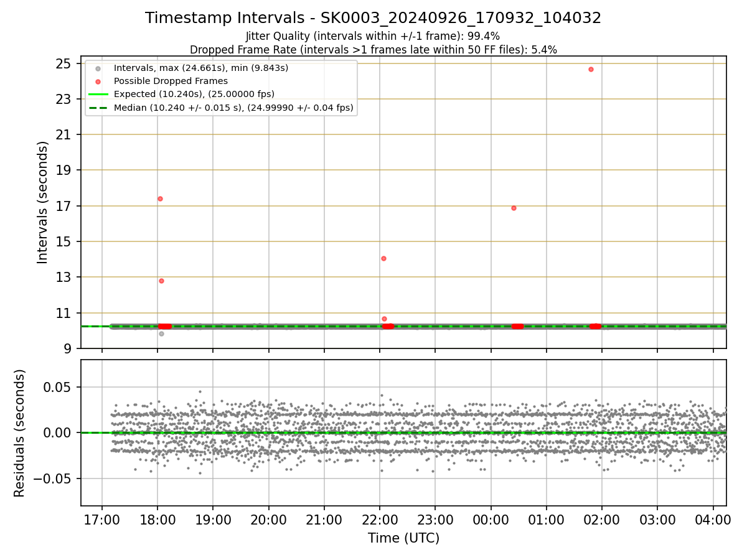
Task: Click the '19' tick label on the intervals axis
Action: tap(65, 170)
